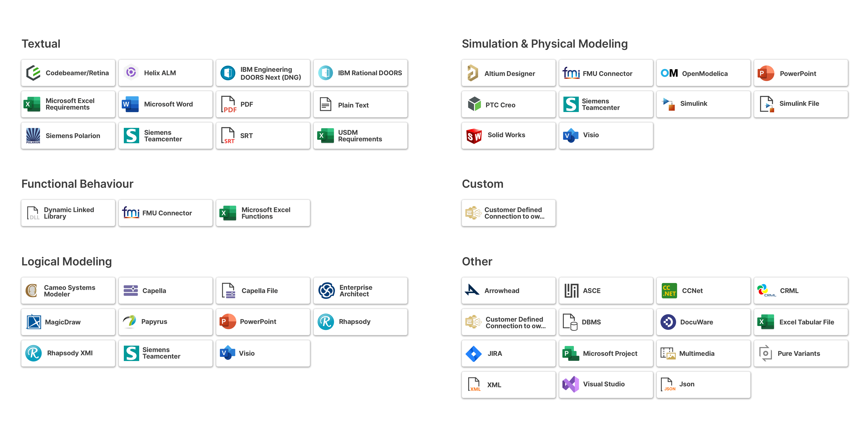Click the DocuWare circular icon
The height and width of the screenshot is (444, 868).
click(668, 322)
